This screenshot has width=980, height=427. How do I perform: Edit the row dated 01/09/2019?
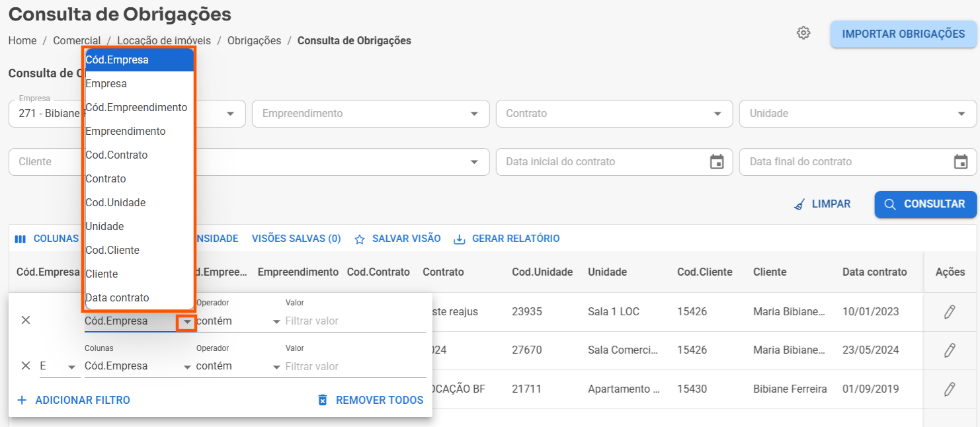pyautogui.click(x=950, y=389)
